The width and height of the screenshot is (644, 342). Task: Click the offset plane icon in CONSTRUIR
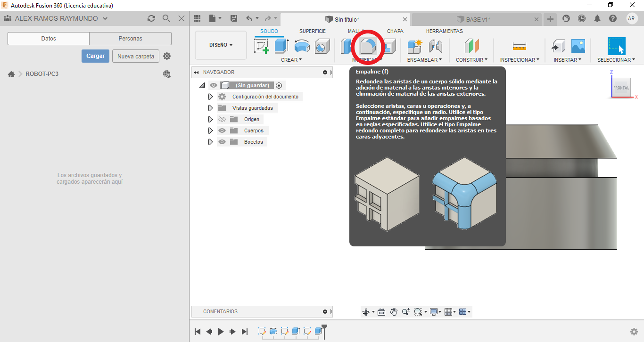click(x=471, y=46)
